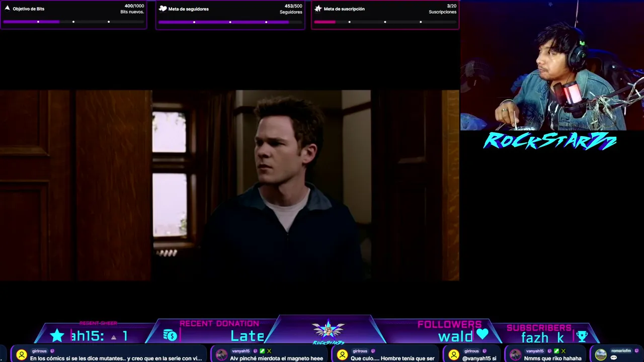Click message 'Alv pinché mierdota el magneto heee'
Viewport: 644px width, 362px height.
point(276,358)
